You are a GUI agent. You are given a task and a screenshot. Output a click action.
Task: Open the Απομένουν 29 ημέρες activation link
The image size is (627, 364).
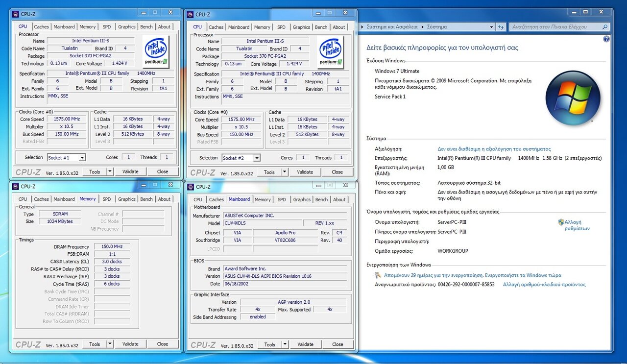pyautogui.click(x=473, y=275)
